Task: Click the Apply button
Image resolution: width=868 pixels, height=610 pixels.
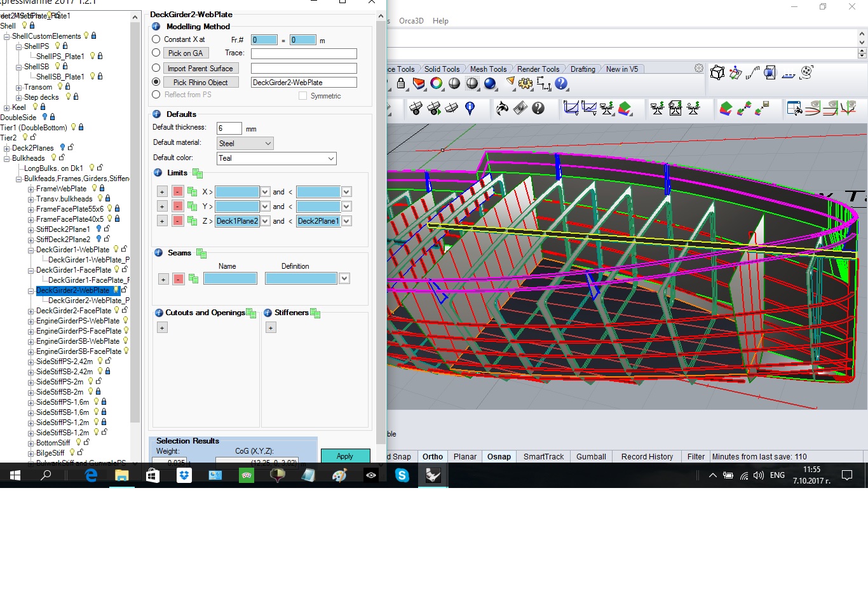Action: tap(345, 456)
